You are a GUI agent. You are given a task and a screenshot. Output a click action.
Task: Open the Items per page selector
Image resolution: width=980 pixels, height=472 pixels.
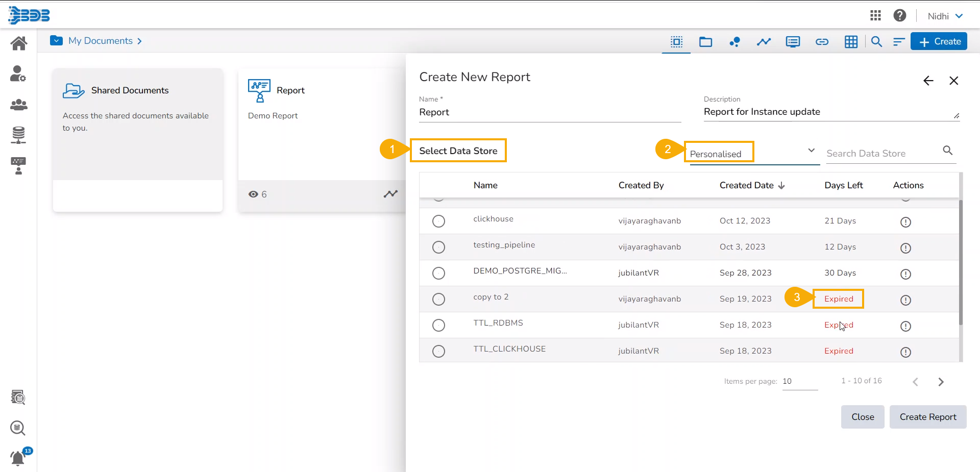pyautogui.click(x=799, y=381)
